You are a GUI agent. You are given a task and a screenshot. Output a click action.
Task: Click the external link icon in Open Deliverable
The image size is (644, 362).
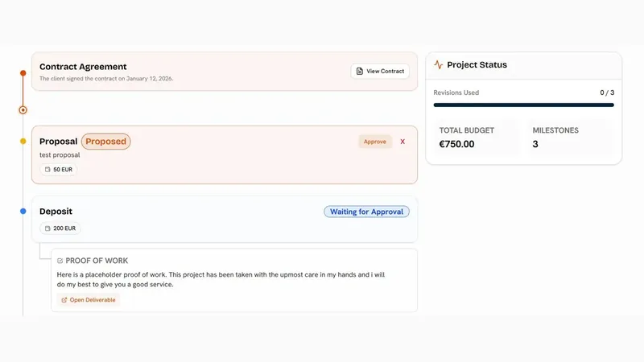coord(64,300)
